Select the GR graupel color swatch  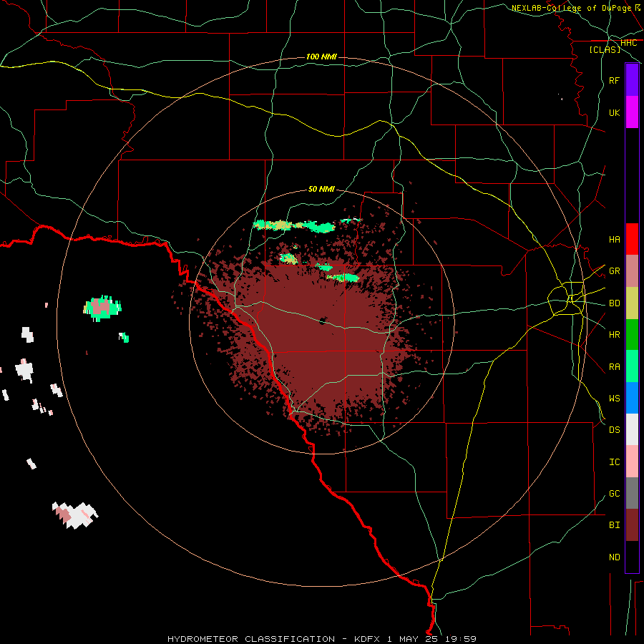(632, 270)
